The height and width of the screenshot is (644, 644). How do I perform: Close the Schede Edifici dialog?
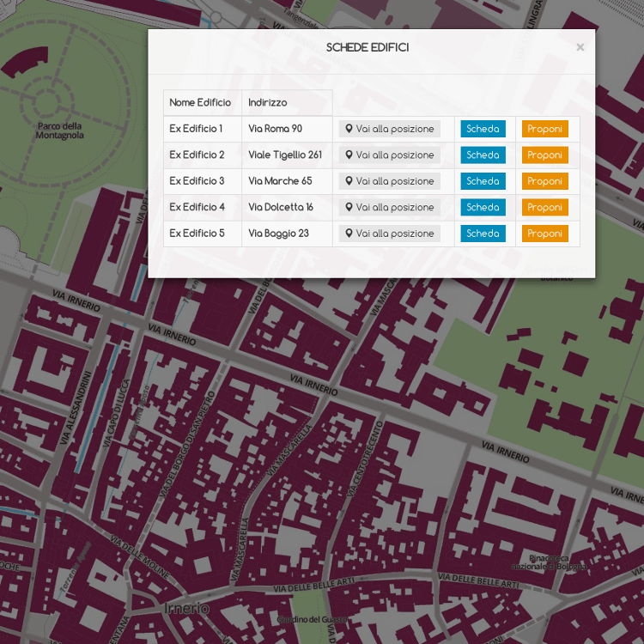point(580,47)
